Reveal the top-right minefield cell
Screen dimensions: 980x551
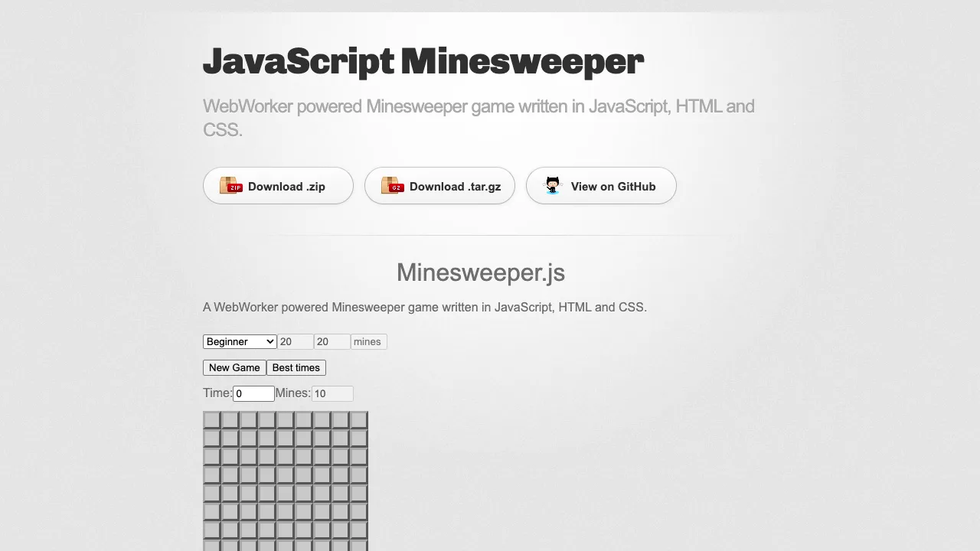point(359,420)
